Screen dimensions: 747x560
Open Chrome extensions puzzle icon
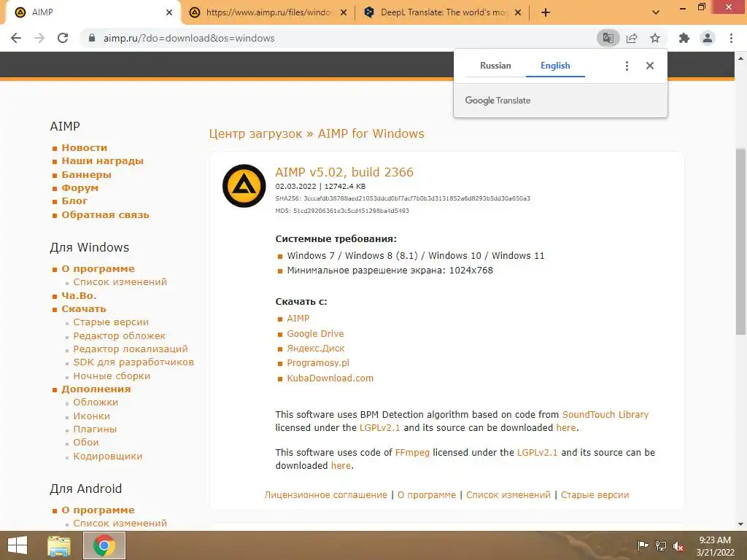pyautogui.click(x=684, y=38)
